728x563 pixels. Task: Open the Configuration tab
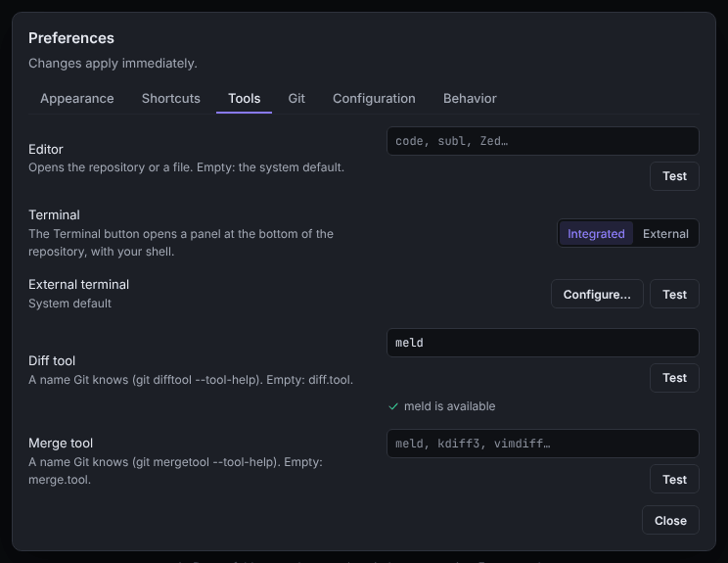coord(374,99)
